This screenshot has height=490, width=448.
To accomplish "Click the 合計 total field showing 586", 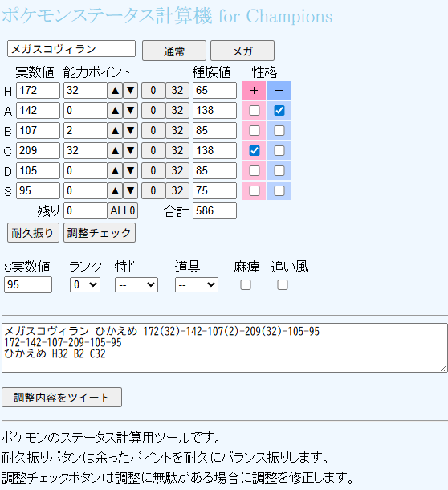I will 214,211.
